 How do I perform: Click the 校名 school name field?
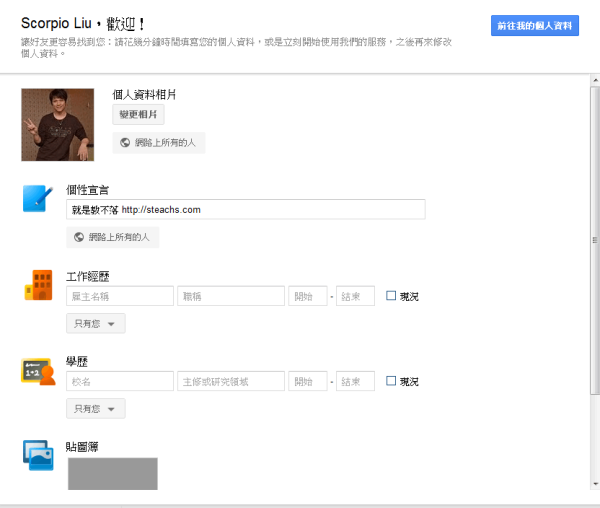[x=120, y=381]
